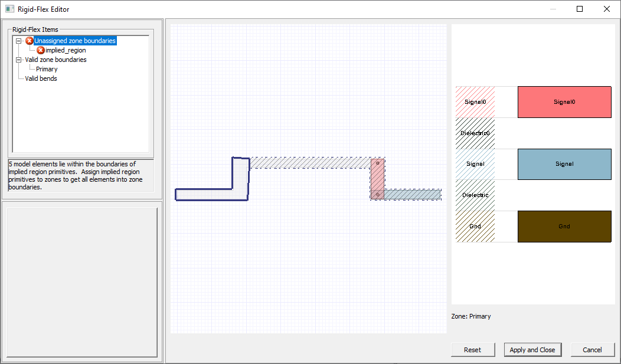621x364 pixels.
Task: Select the Valid bends tree item
Action: point(40,78)
